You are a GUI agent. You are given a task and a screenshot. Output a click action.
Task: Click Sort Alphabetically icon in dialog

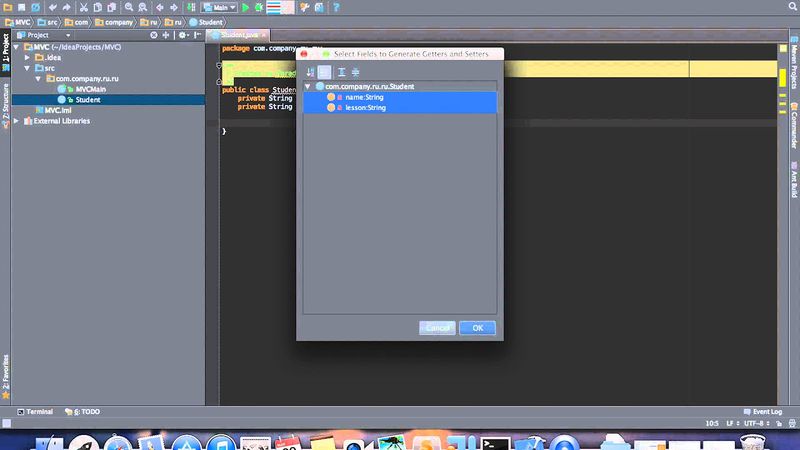pyautogui.click(x=310, y=72)
